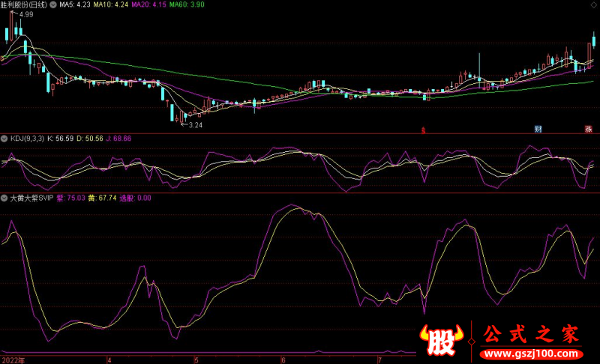
Task: Click the 公式之家 logo text
Action: coord(531,334)
